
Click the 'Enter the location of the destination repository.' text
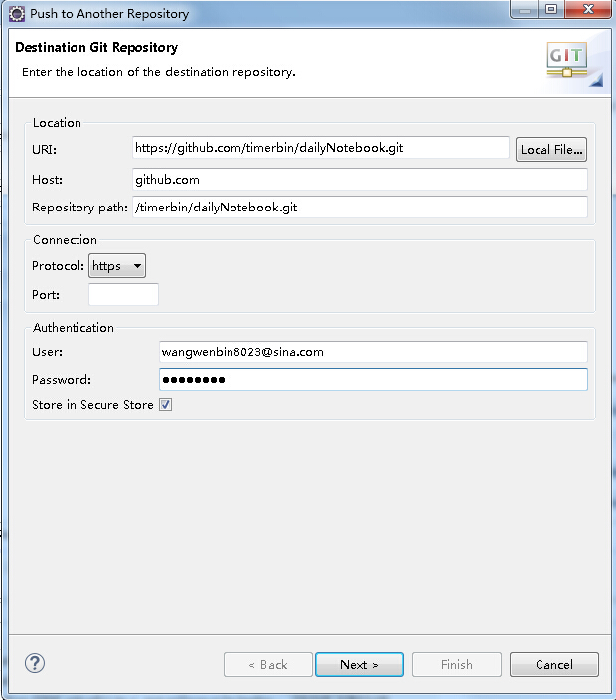tap(159, 72)
